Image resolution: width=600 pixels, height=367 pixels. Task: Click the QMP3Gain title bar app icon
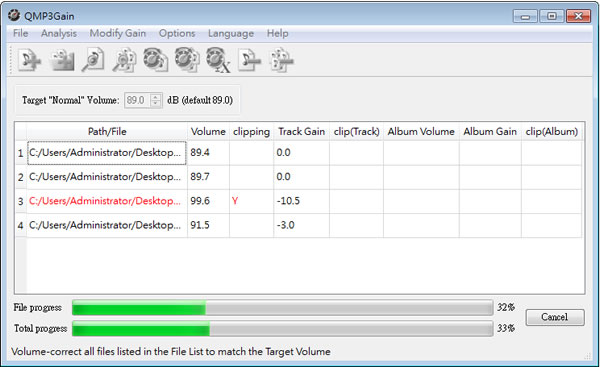[x=14, y=16]
